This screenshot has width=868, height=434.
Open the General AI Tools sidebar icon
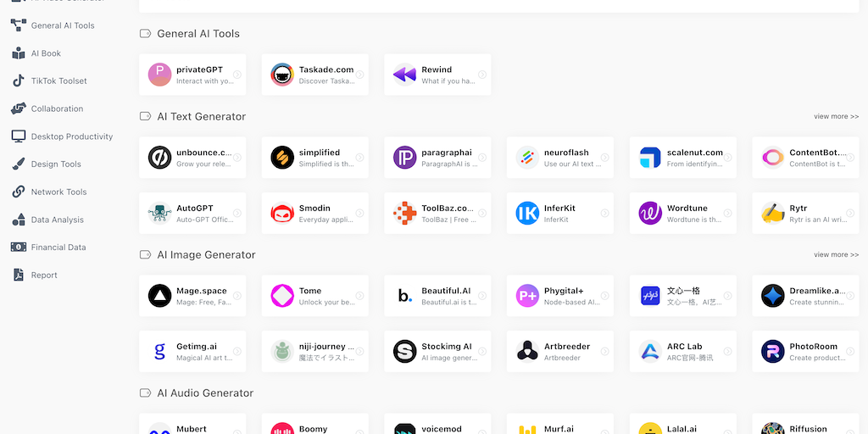(19, 25)
